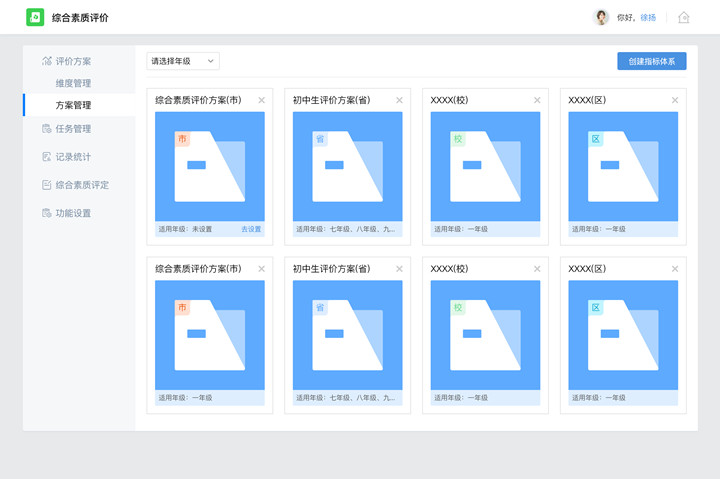
Task: Click the username 徐扬 link
Action: point(648,17)
